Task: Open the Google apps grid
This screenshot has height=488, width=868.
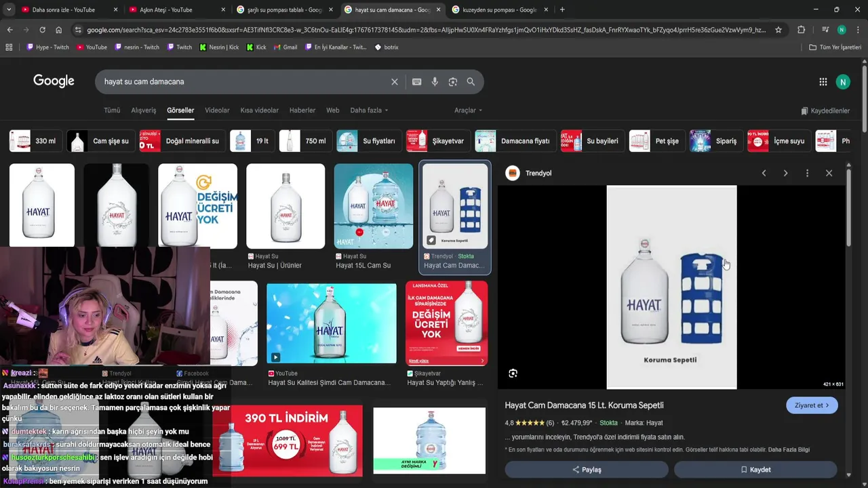Action: pyautogui.click(x=823, y=82)
